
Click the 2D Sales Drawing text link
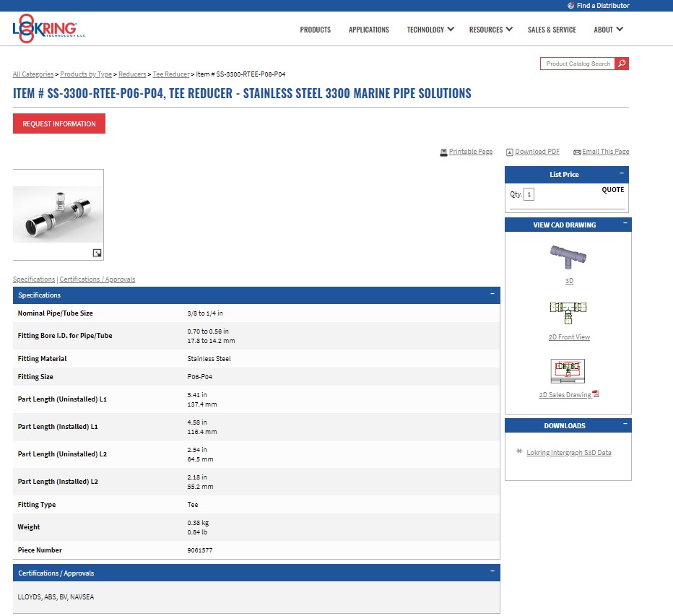point(565,395)
